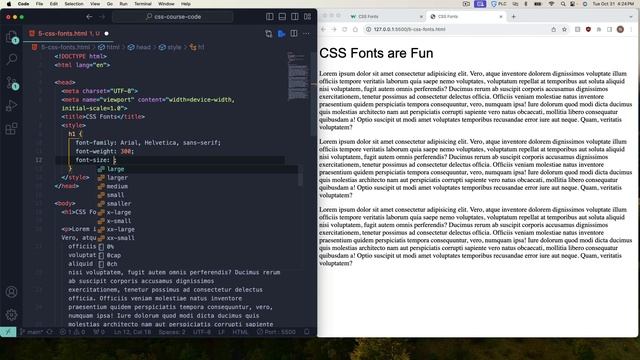Choose 'smaller' from the autocomplete list
640x360 pixels.
[197, 204]
